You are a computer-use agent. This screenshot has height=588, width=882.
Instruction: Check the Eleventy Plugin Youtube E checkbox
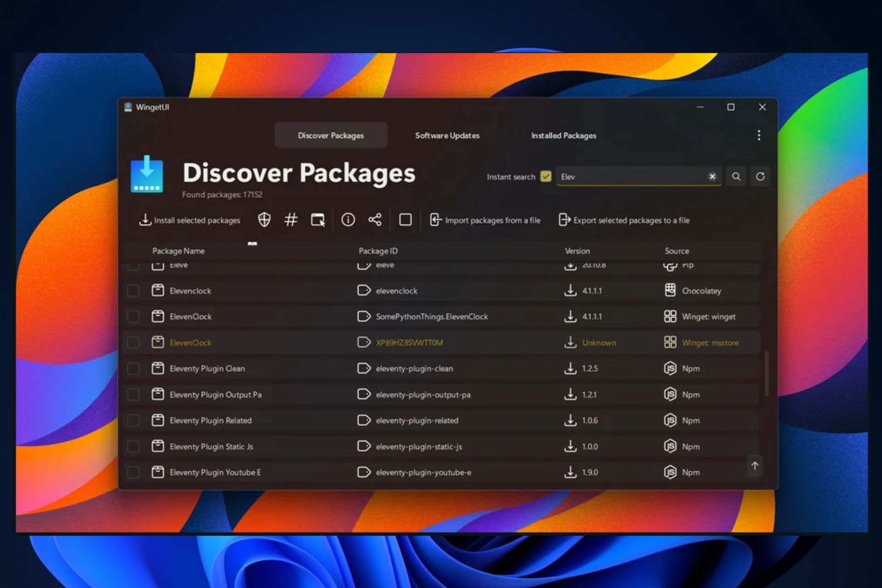point(133,472)
